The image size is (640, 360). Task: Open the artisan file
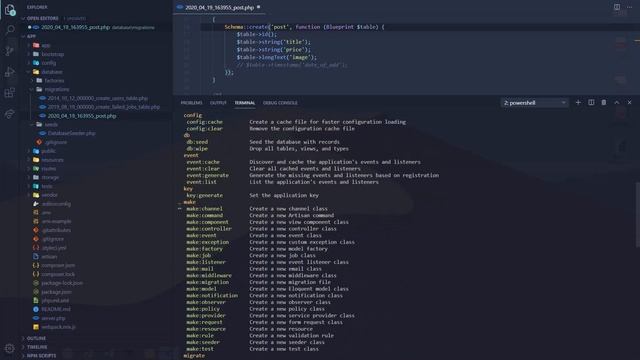49,257
